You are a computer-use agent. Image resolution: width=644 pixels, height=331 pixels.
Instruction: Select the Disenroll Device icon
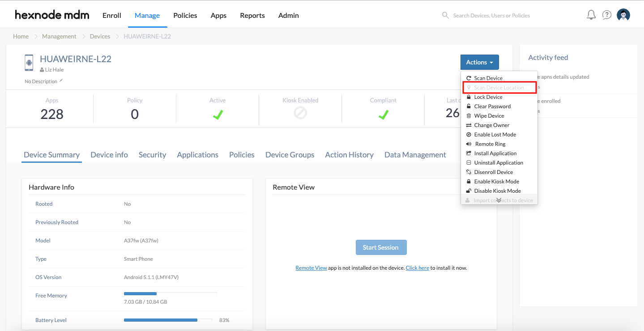point(468,172)
